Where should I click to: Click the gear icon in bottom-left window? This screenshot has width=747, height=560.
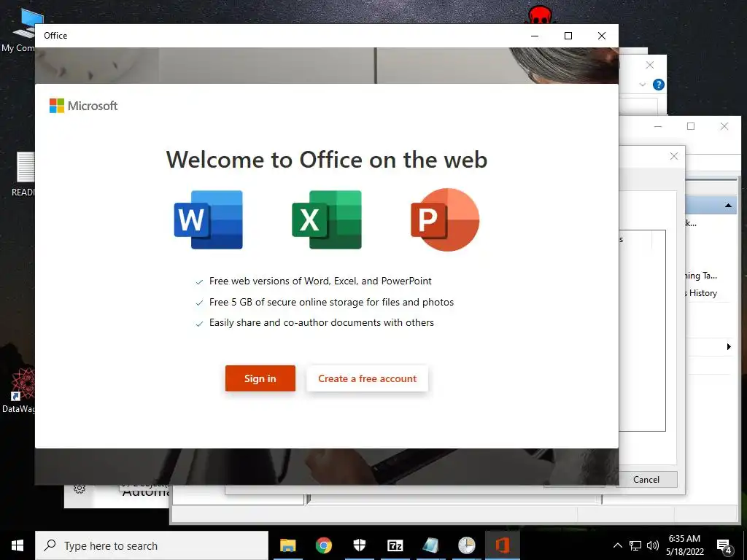tap(80, 489)
